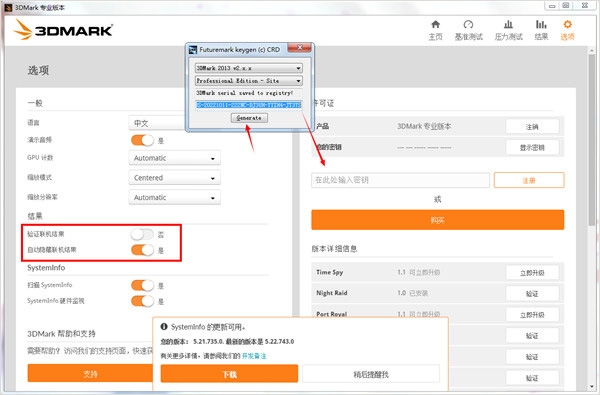The image size is (600, 395).
Task: Click the 选项 page heading
Action: tap(38, 70)
